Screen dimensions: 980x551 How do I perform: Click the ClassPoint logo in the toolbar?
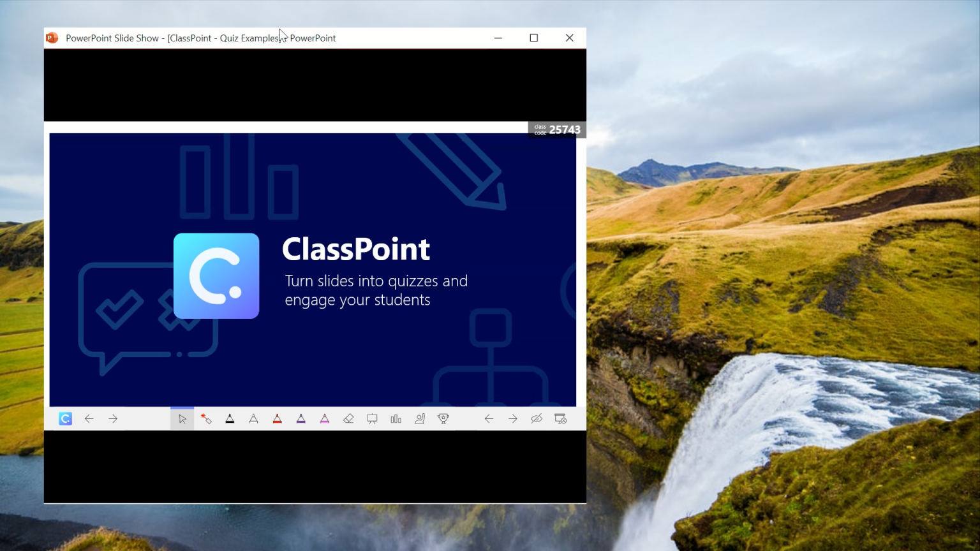[64, 418]
